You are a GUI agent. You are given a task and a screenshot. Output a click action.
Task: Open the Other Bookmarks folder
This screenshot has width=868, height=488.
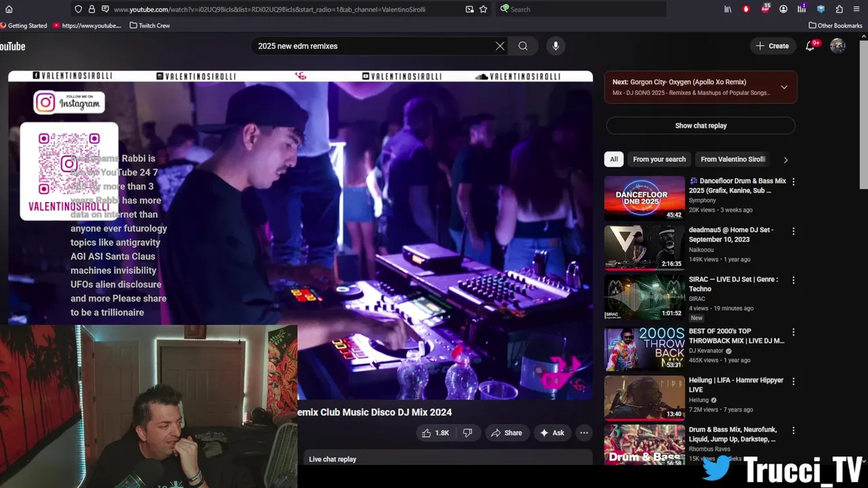pyautogui.click(x=835, y=26)
